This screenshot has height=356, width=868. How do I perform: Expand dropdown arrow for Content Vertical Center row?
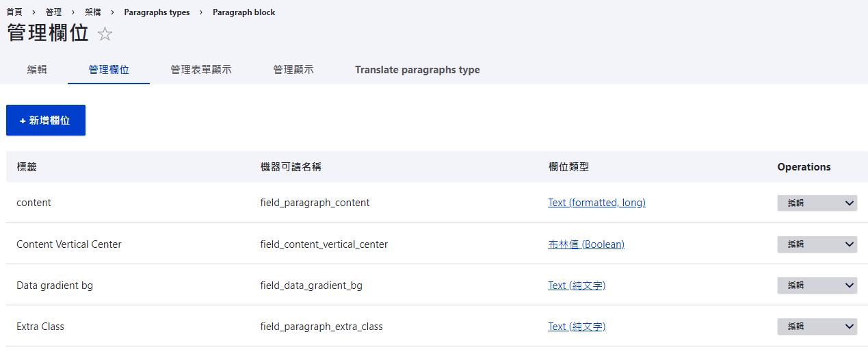[x=850, y=244]
